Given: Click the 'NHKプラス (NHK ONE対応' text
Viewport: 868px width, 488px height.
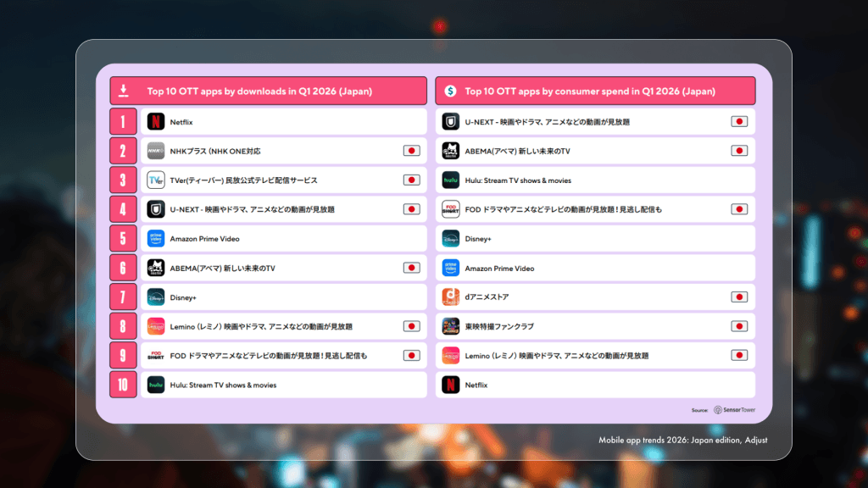Looking at the screenshot, I should pyautogui.click(x=214, y=151).
